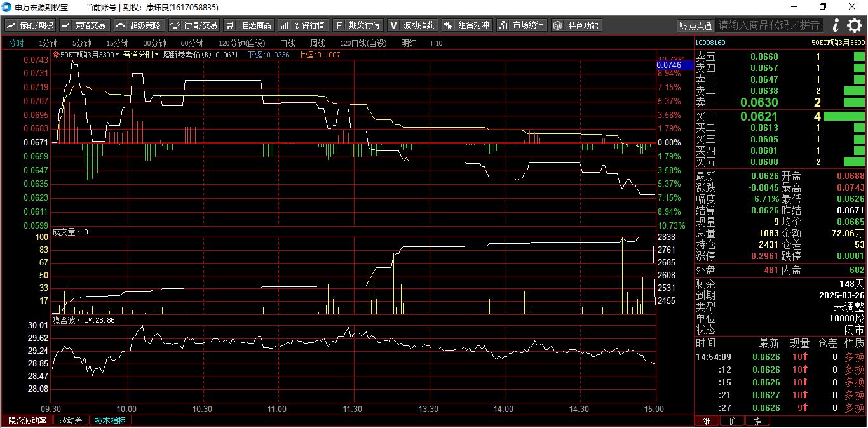Click contract code 10008169
Image resolution: width=868 pixels, height=428 pixels.
tap(710, 43)
